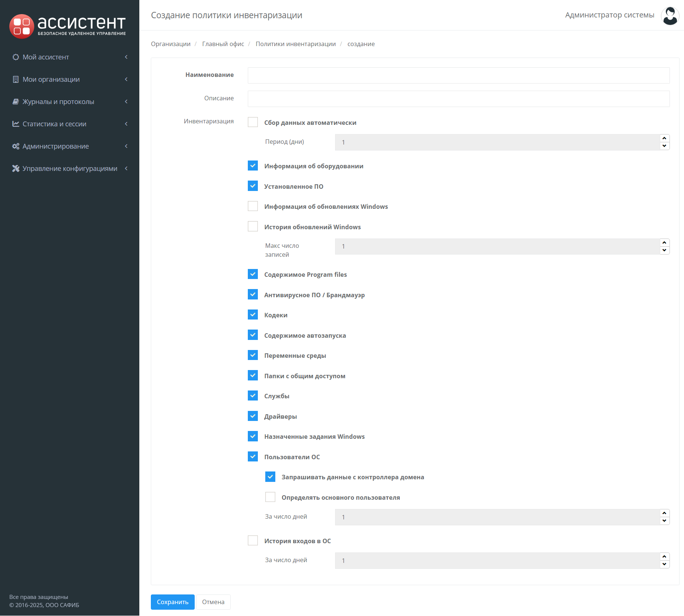Enable История обновлений Windows checkbox
Screen dimensions: 684x616
[x=253, y=227]
